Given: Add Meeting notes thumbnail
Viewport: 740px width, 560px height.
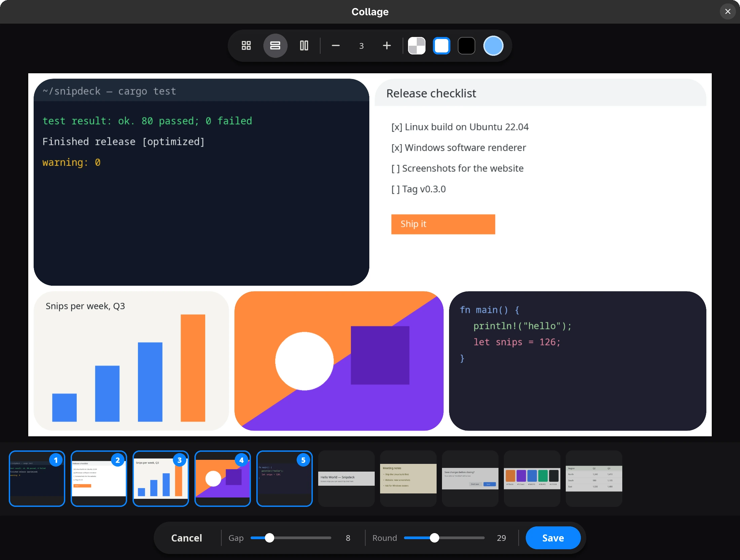Looking at the screenshot, I should pyautogui.click(x=408, y=479).
